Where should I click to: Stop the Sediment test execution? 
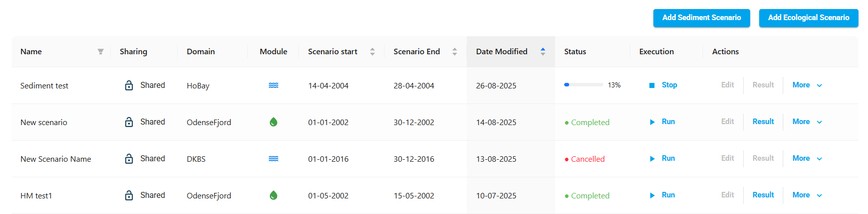(x=663, y=85)
